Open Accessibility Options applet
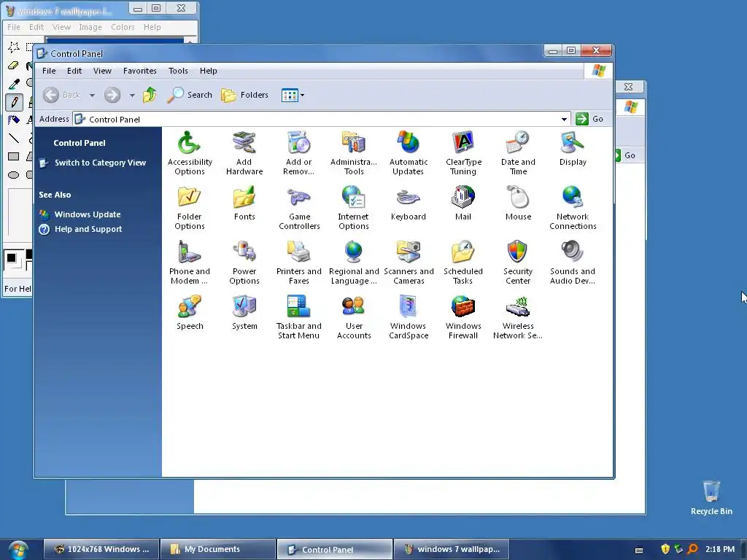747x560 pixels. click(x=190, y=153)
